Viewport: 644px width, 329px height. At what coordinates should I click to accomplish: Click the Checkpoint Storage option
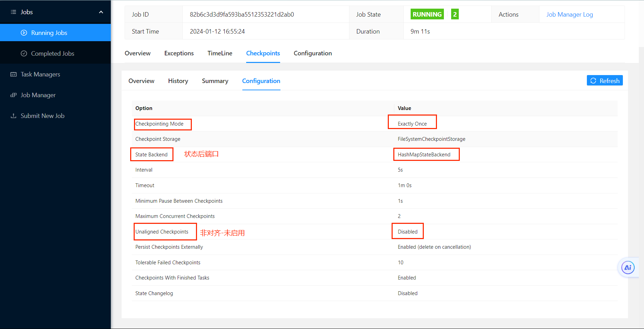pos(158,139)
